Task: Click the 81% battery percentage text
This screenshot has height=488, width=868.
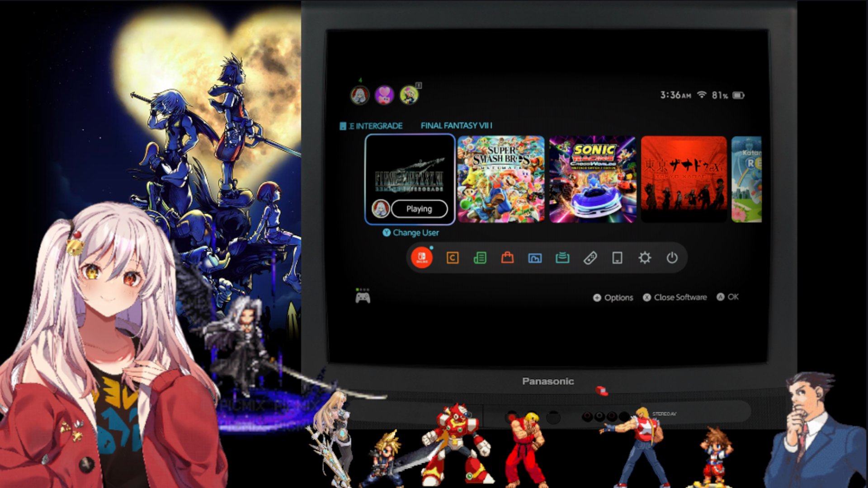Action: pos(720,95)
